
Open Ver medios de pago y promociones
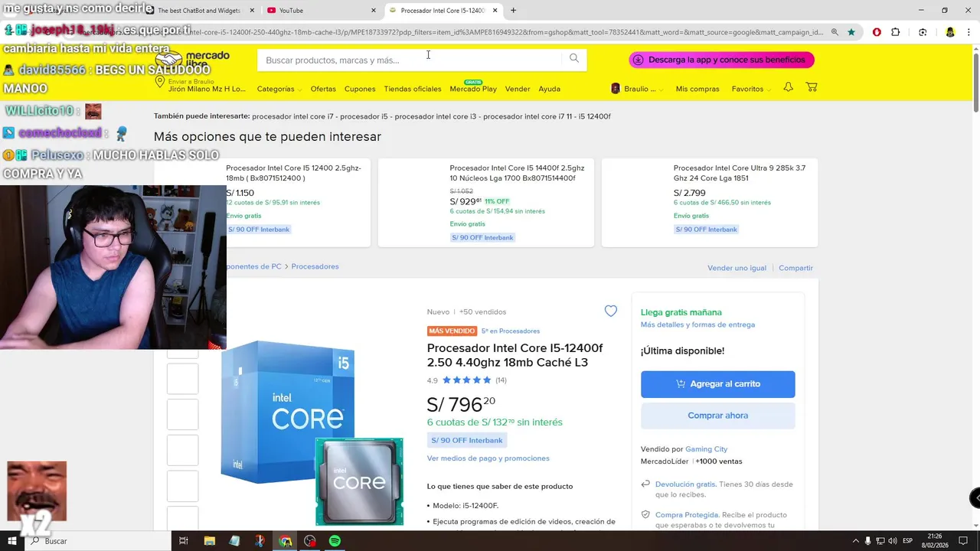tap(488, 458)
